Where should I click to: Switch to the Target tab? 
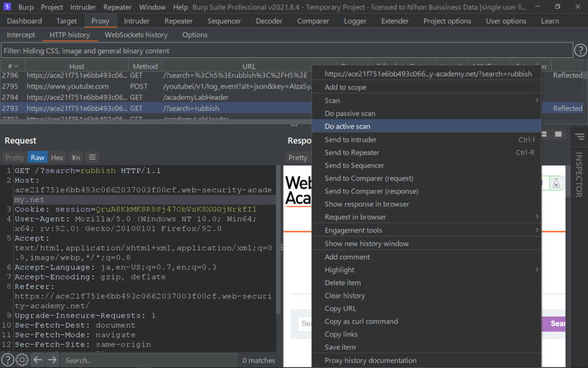67,21
